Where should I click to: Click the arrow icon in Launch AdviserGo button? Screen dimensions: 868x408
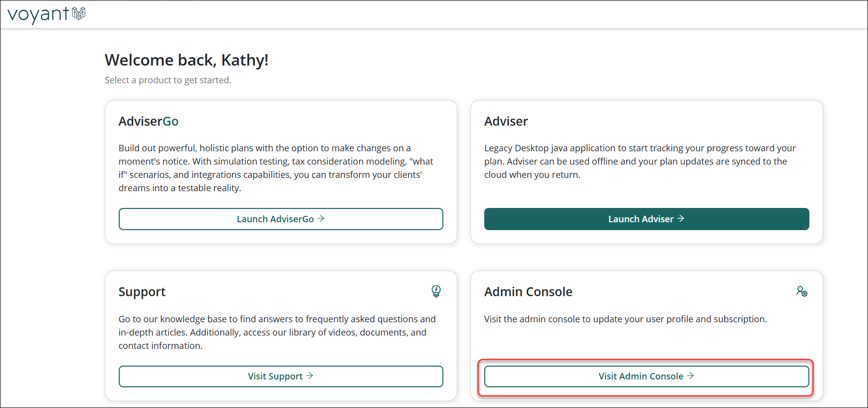(x=321, y=218)
